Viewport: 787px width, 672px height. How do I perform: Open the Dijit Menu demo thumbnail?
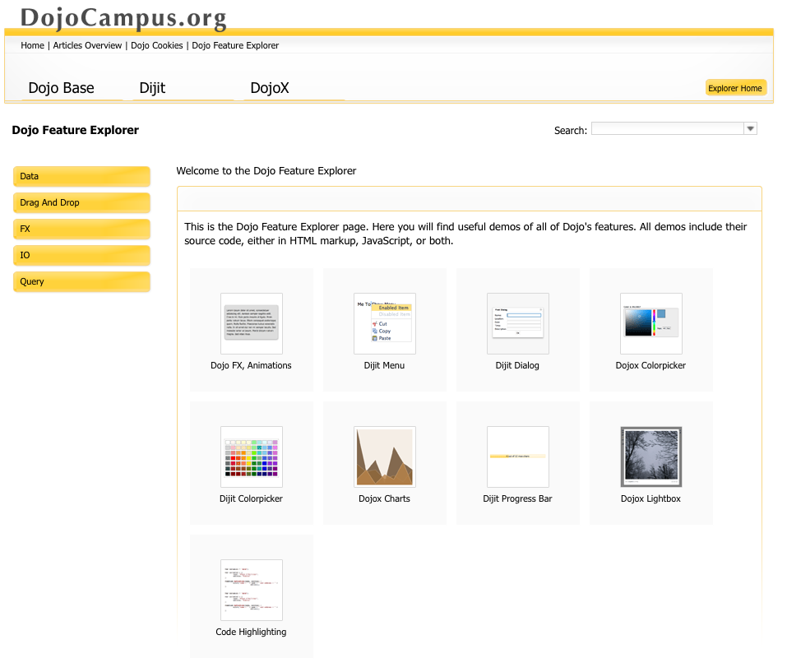pyautogui.click(x=385, y=324)
